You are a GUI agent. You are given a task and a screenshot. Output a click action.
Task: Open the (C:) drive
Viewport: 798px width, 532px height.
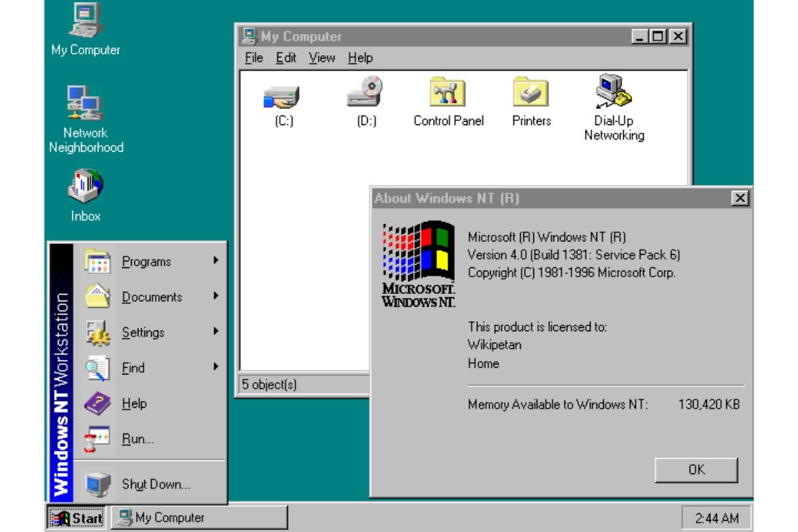(x=283, y=97)
